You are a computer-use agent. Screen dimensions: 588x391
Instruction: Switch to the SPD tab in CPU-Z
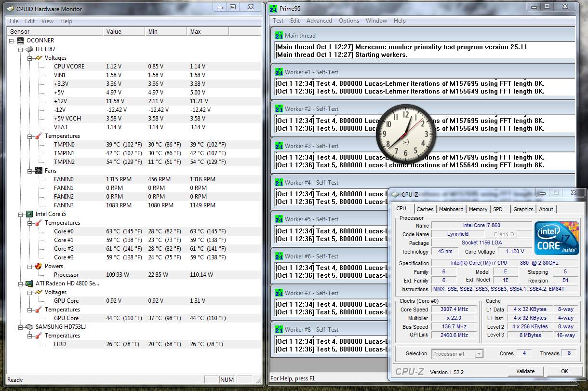(498, 209)
